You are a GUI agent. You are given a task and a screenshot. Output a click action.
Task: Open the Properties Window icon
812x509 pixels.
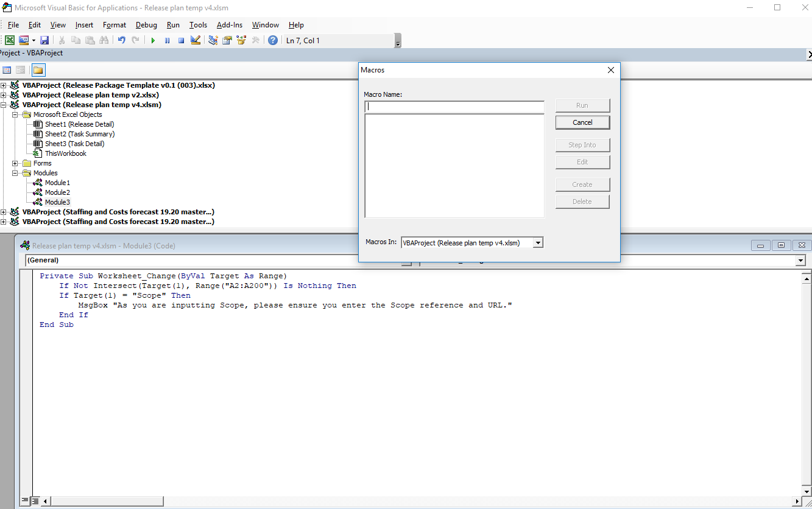[227, 40]
